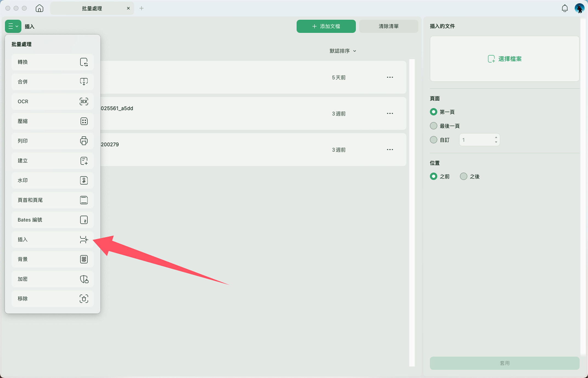Screen dimensions: 588x378
Task: Choose 合併 from batch menu
Action: tap(53, 82)
